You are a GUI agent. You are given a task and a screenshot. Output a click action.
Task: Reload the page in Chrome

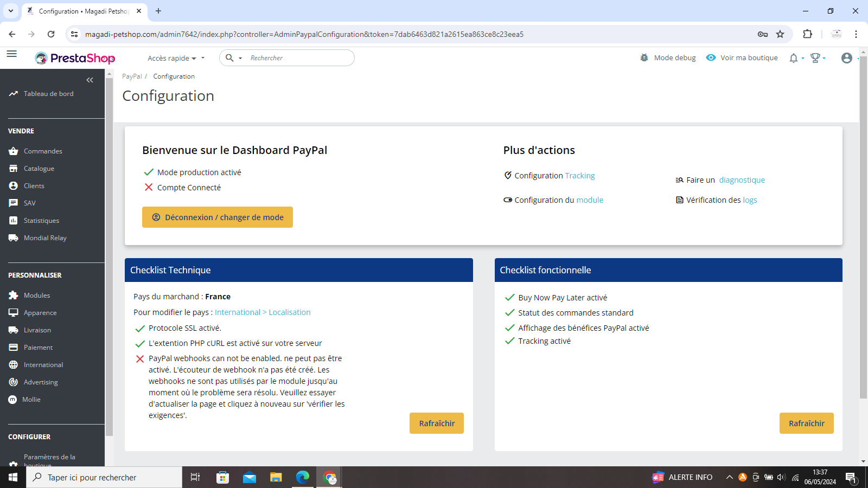coord(51,34)
